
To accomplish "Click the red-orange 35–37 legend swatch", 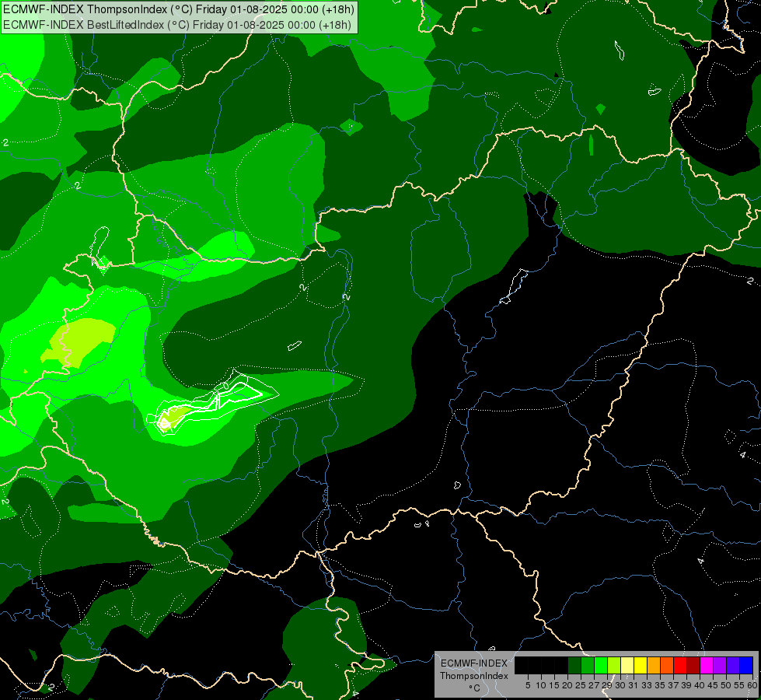I will 667,665.
